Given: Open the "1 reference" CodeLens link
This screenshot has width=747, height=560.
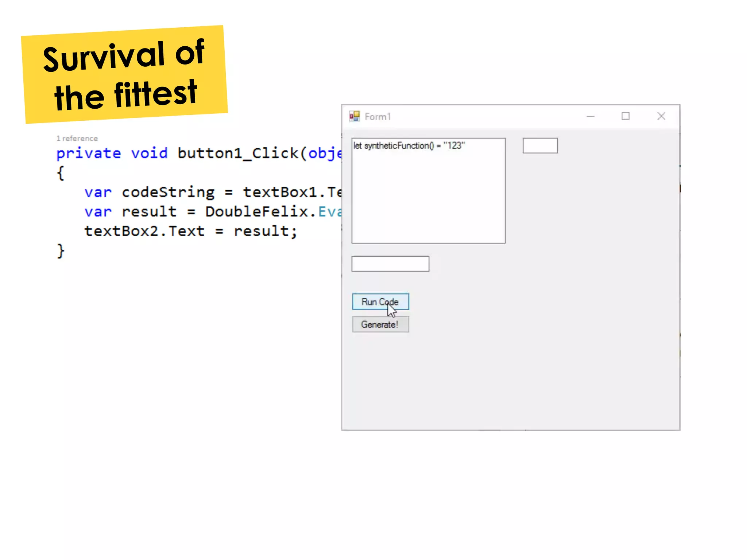Looking at the screenshot, I should tap(77, 139).
